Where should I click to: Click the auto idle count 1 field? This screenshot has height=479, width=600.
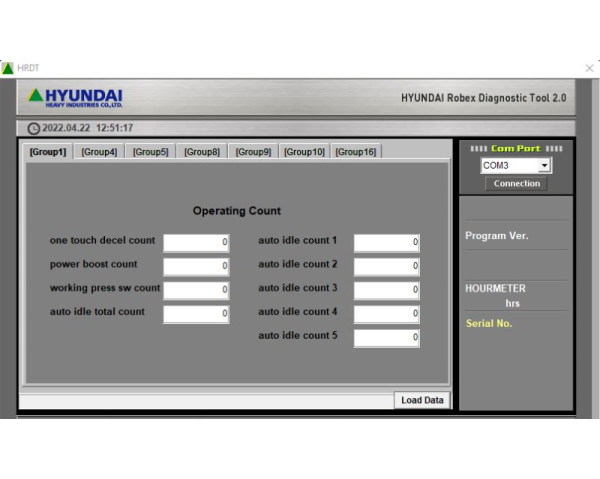386,242
